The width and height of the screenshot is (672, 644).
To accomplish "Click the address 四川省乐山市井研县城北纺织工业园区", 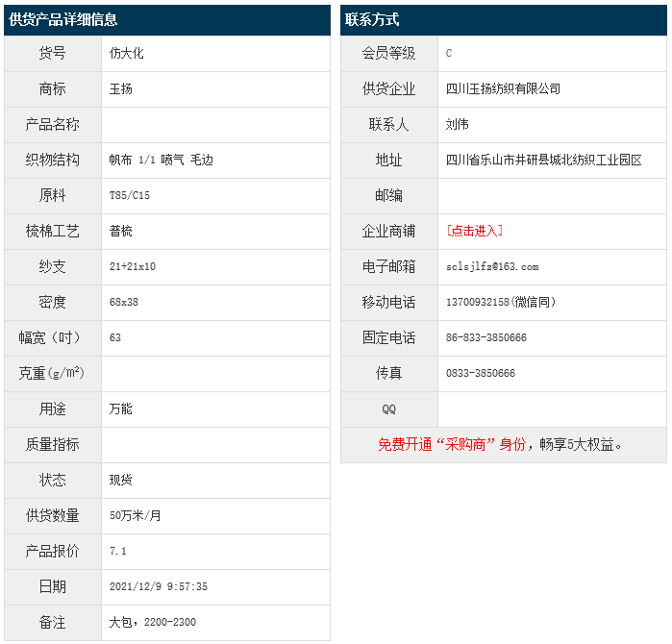I will coord(544,160).
